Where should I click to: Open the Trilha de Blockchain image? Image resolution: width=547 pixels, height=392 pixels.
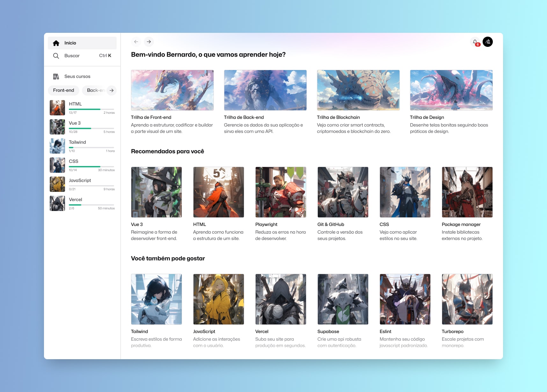point(358,90)
